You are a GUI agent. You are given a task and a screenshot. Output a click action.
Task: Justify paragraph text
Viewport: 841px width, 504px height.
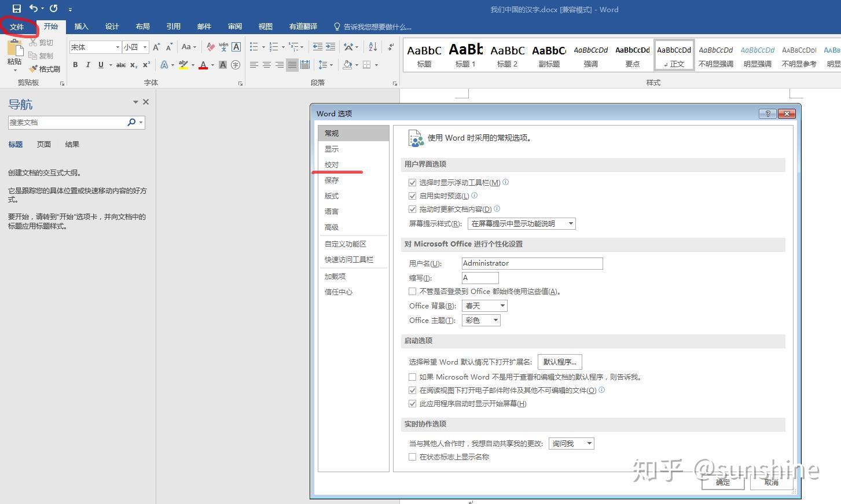coord(292,65)
